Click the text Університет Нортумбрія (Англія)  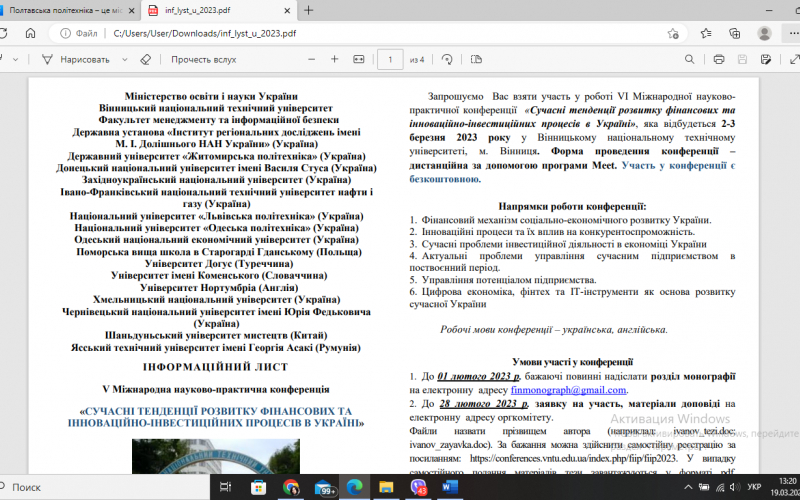coord(219,288)
